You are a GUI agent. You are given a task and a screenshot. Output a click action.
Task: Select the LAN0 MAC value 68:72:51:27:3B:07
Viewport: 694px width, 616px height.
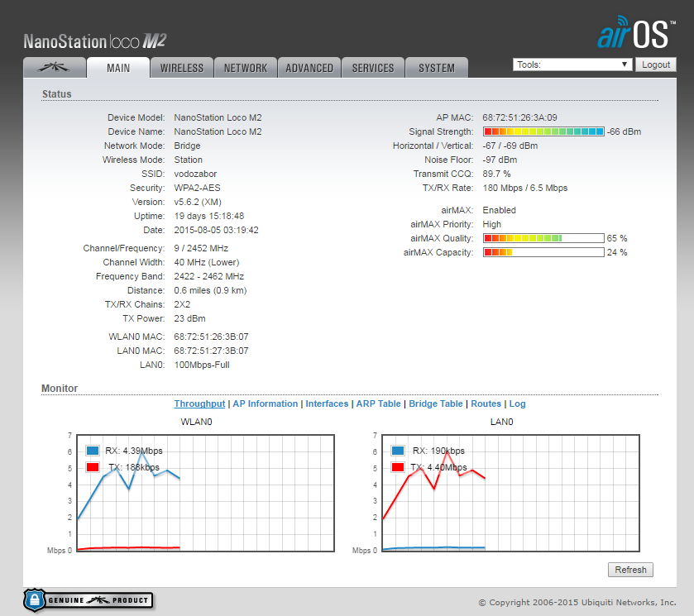click(211, 351)
